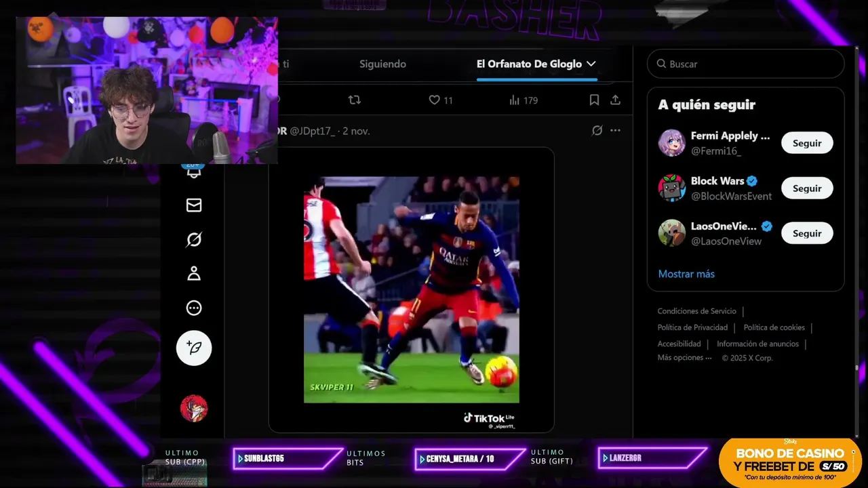Click the repost icon on the top post
The height and width of the screenshot is (488, 868).
pyautogui.click(x=354, y=100)
